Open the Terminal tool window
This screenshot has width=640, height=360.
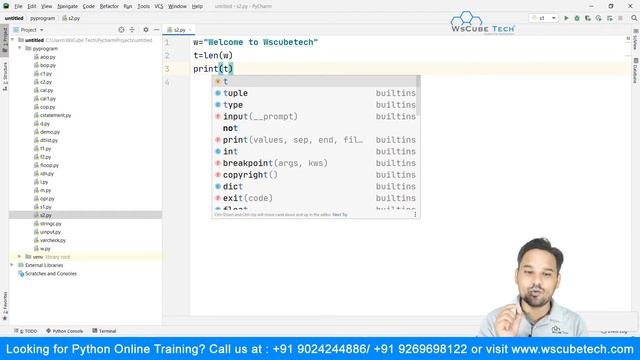coord(104,331)
